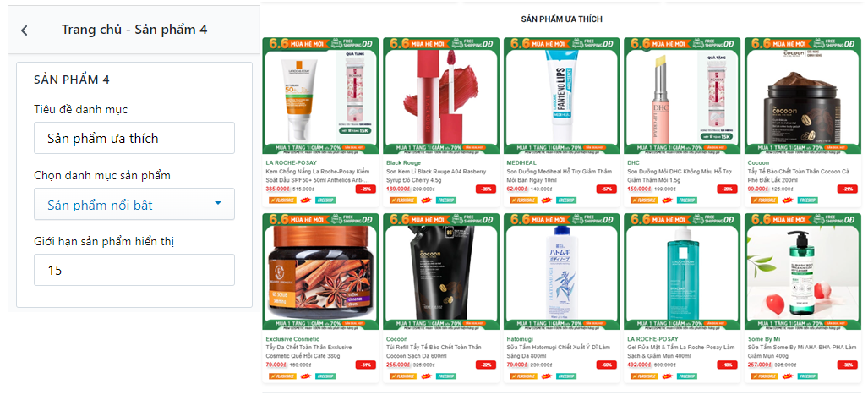Open Túi Refill Cocoon product title link

pyautogui.click(x=434, y=351)
